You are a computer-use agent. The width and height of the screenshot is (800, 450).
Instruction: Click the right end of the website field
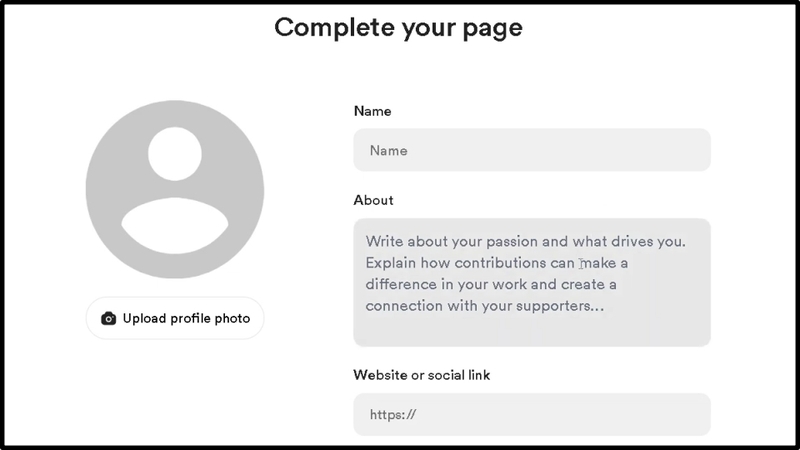[x=690, y=414]
